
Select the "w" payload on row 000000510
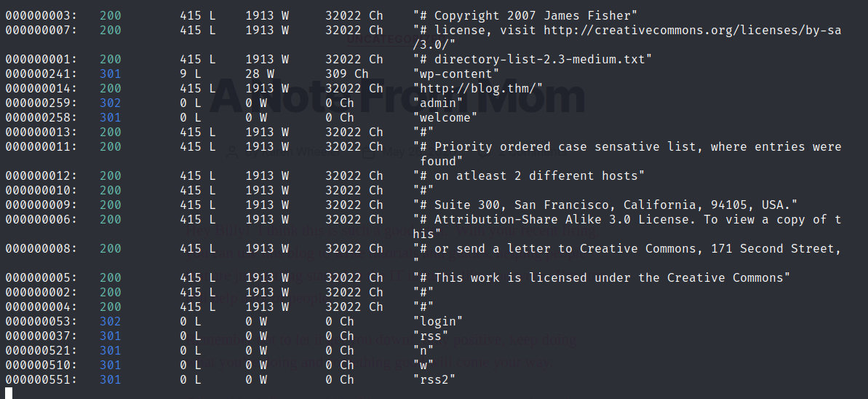tap(423, 366)
